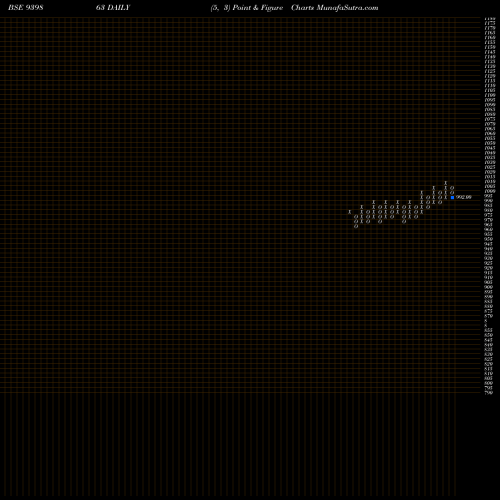Click the 992.99 current price label
This screenshot has width=500, height=500.
click(464, 197)
